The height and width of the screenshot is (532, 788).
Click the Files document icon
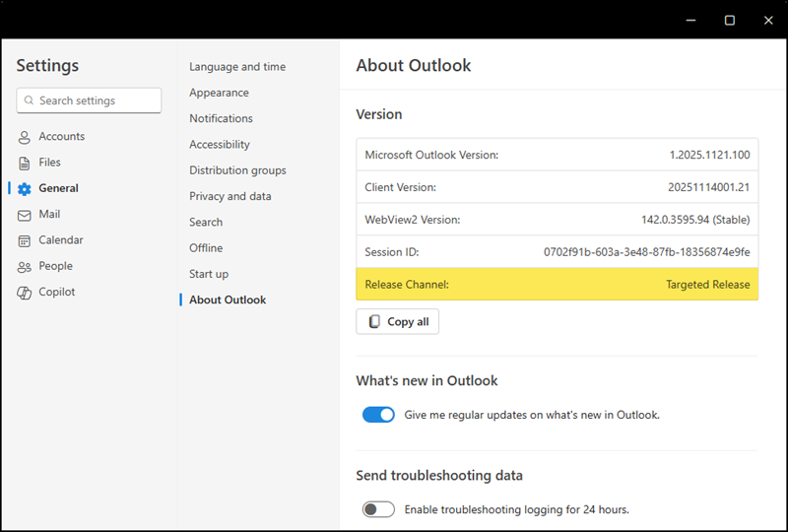(24, 163)
